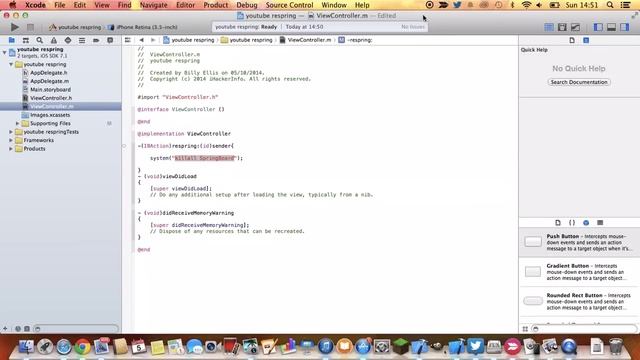Go forward in editor history
The height and width of the screenshot is (360, 640).
[153, 40]
